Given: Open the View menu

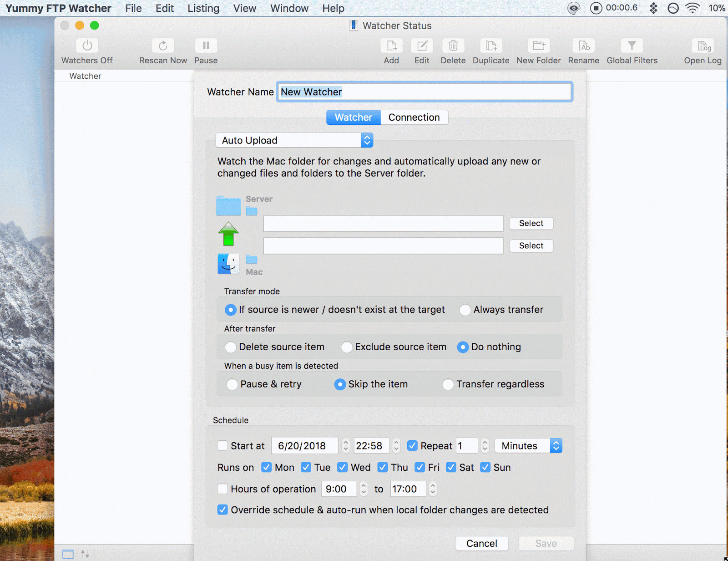Looking at the screenshot, I should 245,8.
